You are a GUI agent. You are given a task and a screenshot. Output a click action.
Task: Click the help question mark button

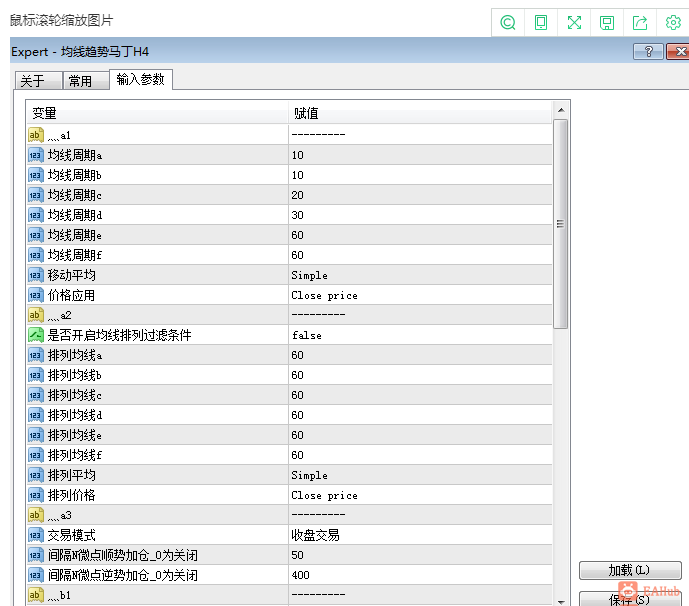648,52
